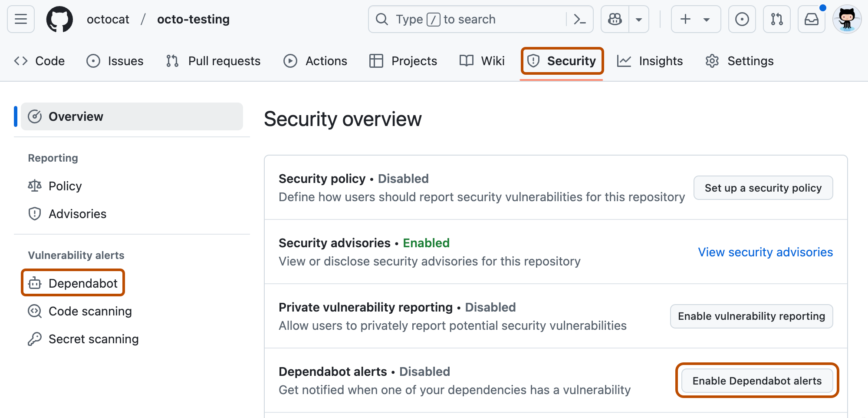This screenshot has width=868, height=418.
Task: Enable Dependabot alerts
Action: pyautogui.click(x=757, y=381)
